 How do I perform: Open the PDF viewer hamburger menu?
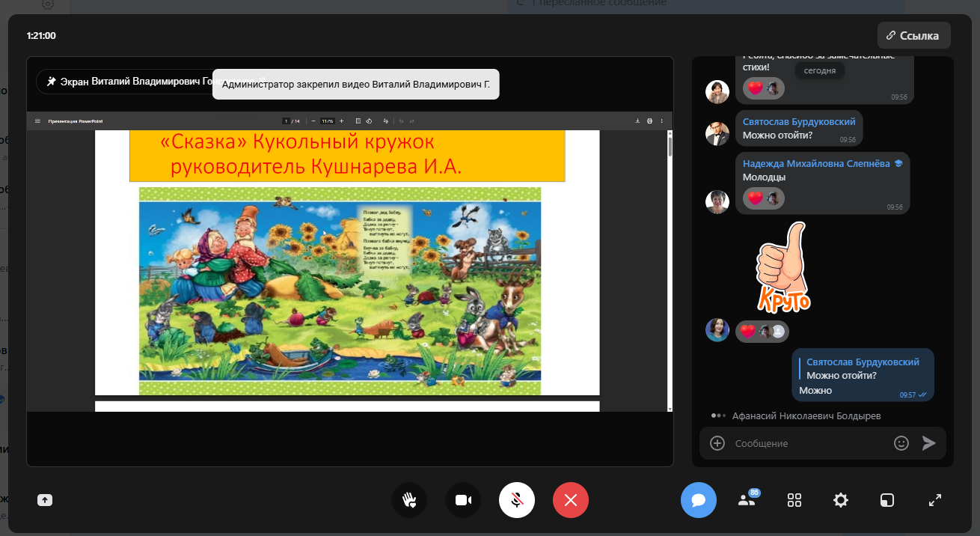coord(37,121)
